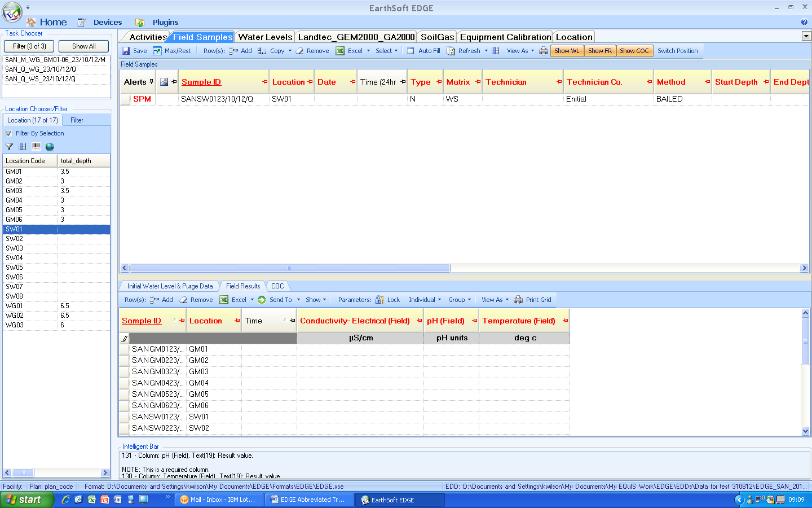
Task: Click the Add row icon in Field Samples toolbar
Action: point(233,51)
